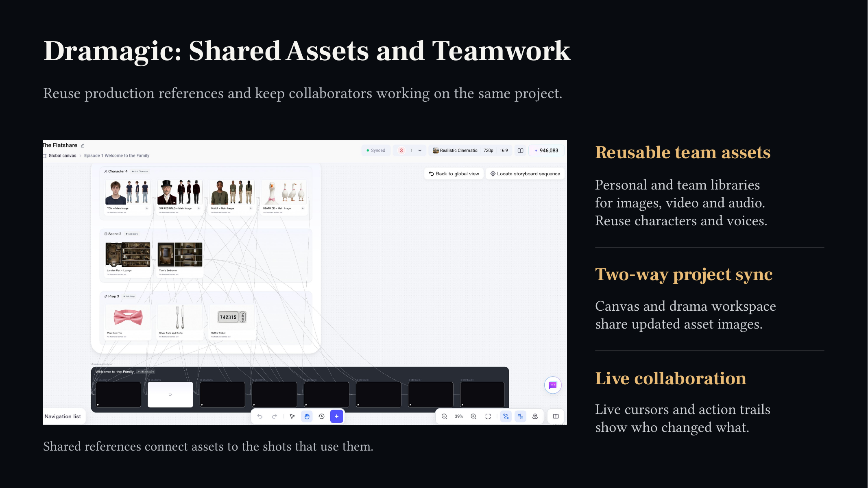Viewport: 868px width, 488px height.
Task: Click Back to global view
Action: pos(454,174)
